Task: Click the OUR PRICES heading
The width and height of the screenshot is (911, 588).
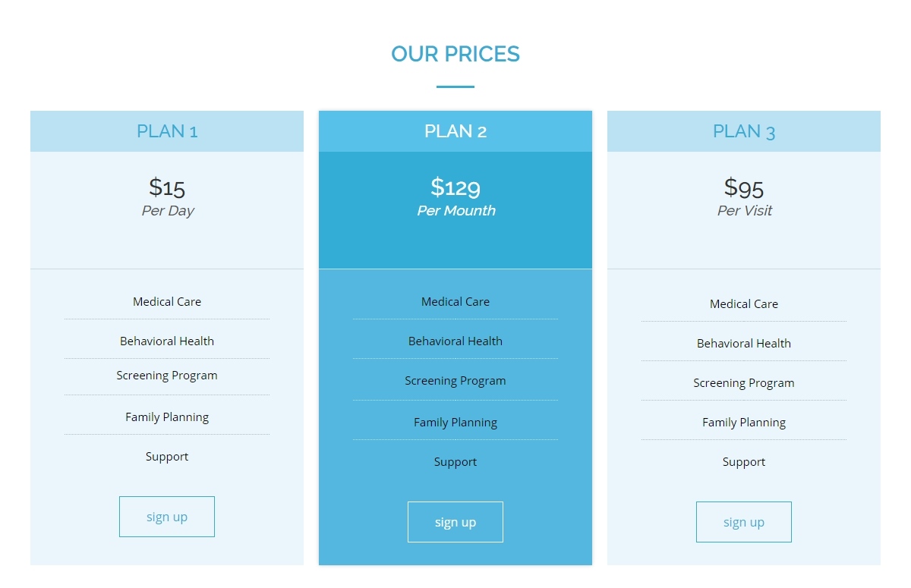Action: click(455, 54)
